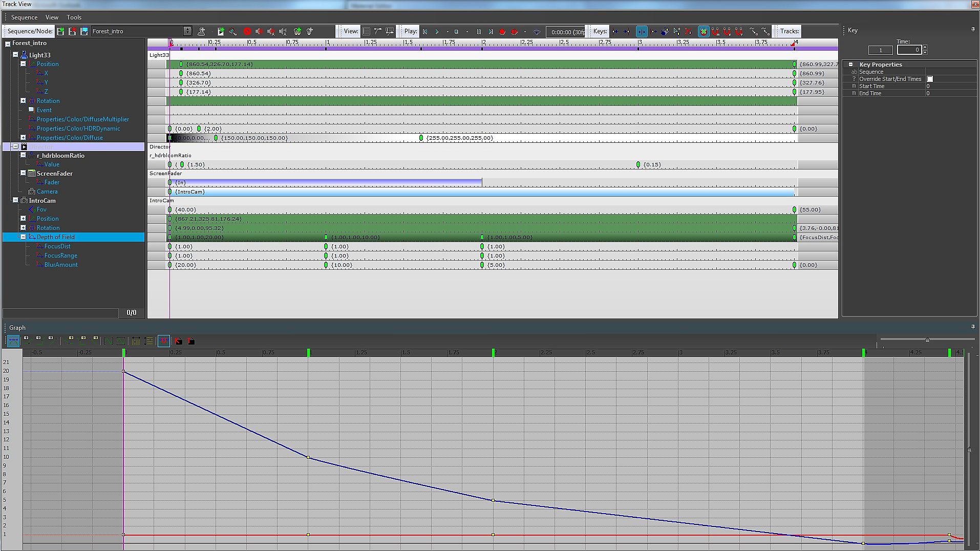Click the graph lock icon marked K
The width and height of the screenshot is (980, 551).
[x=178, y=341]
